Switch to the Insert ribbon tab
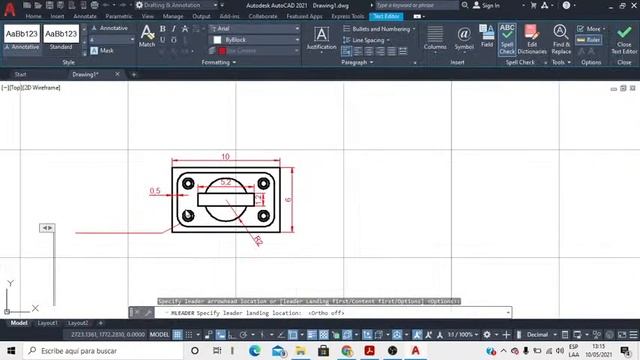Image resolution: width=640 pixels, height=360 pixels. coord(57,16)
